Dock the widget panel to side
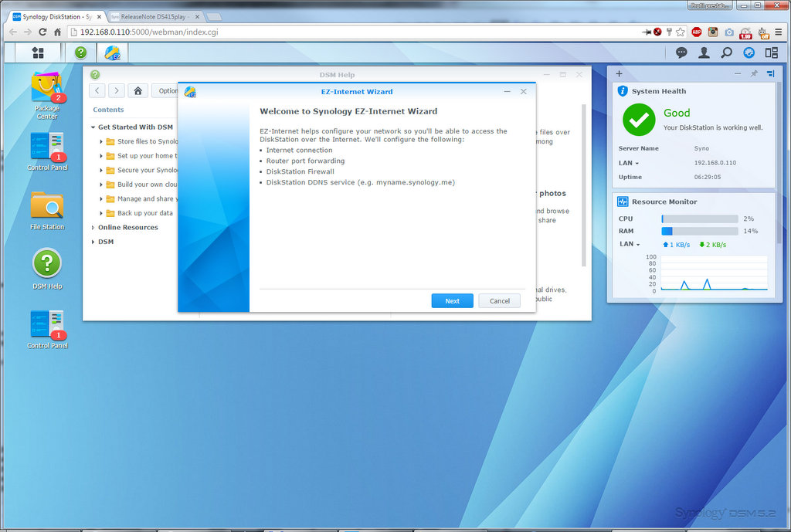The width and height of the screenshot is (791, 532). click(x=770, y=73)
